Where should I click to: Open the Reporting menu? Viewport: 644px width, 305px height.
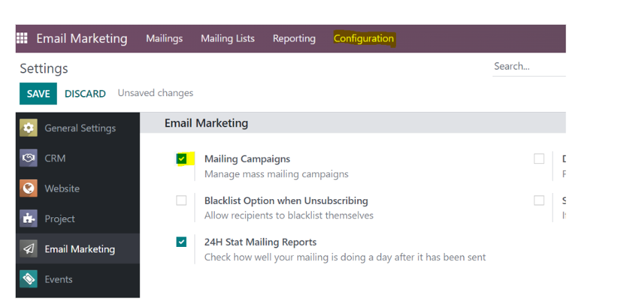pyautogui.click(x=294, y=39)
